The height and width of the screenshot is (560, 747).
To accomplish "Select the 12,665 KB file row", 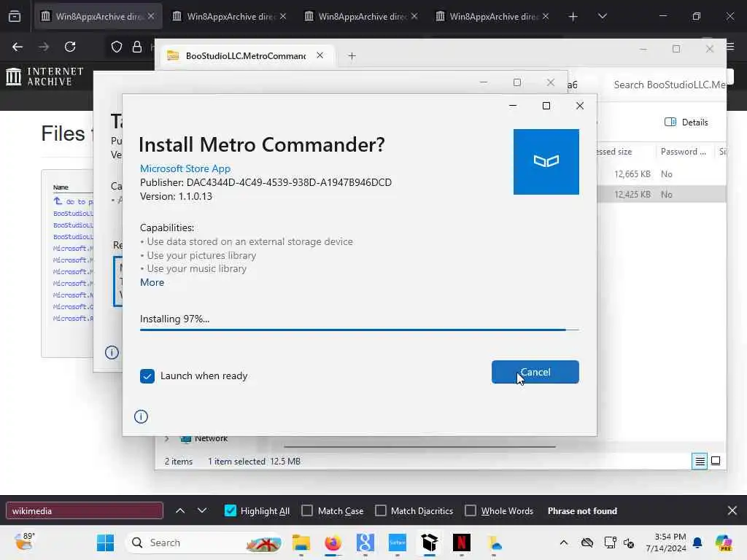I will [661, 174].
